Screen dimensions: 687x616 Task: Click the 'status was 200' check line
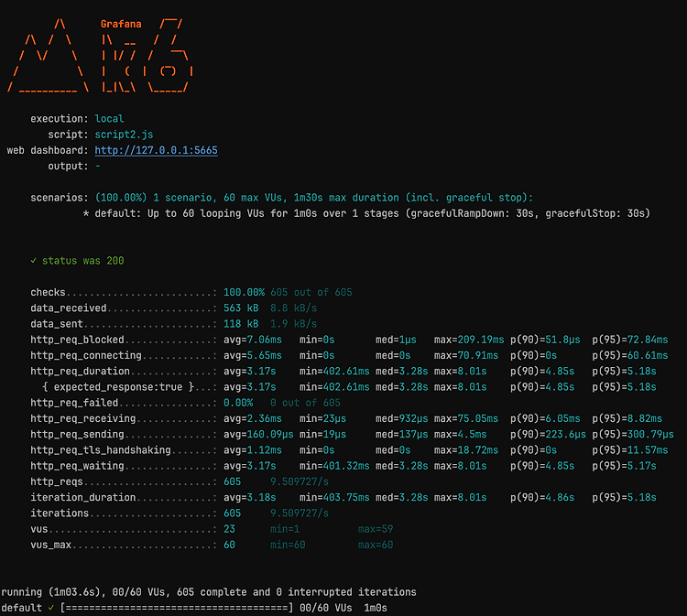[77, 261]
